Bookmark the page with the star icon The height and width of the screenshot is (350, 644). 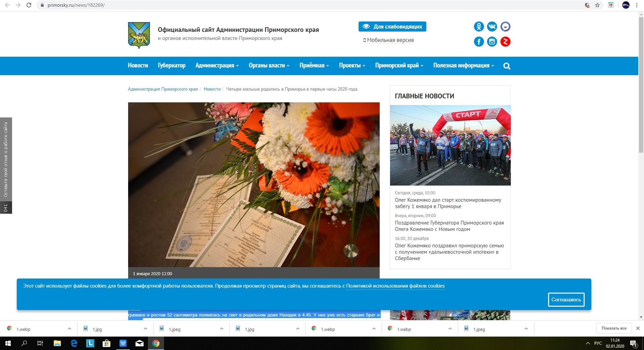597,5
